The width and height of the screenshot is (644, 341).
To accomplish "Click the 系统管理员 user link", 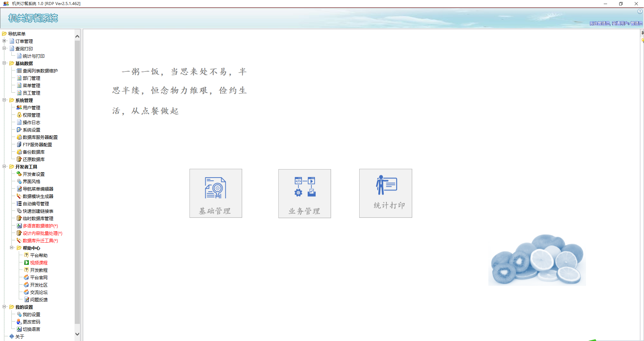I will point(600,23).
